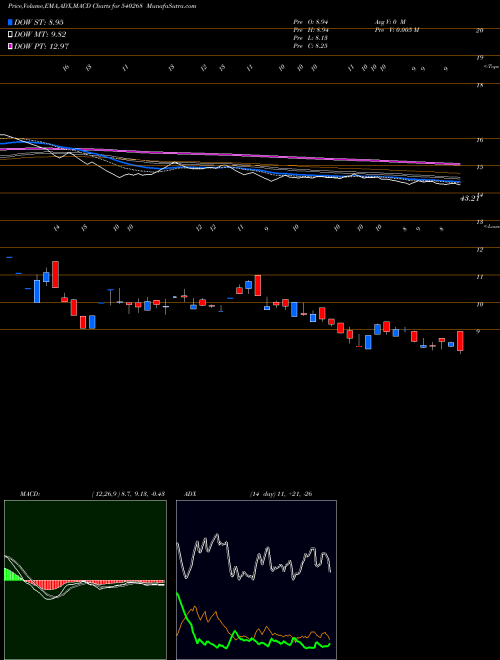Click the price axis label 9
Viewport: 500px width, 660px height.
[478, 332]
